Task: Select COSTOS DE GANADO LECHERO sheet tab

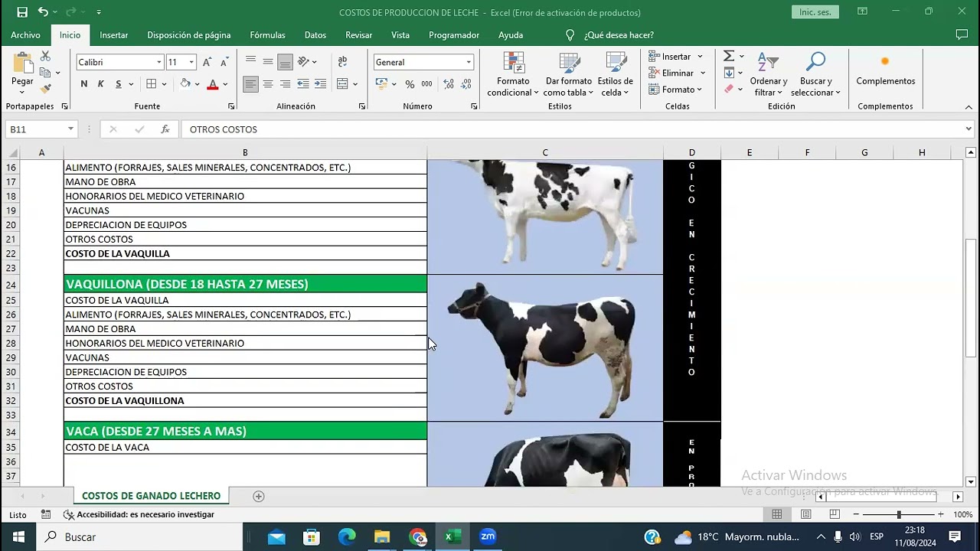Action: tap(151, 496)
